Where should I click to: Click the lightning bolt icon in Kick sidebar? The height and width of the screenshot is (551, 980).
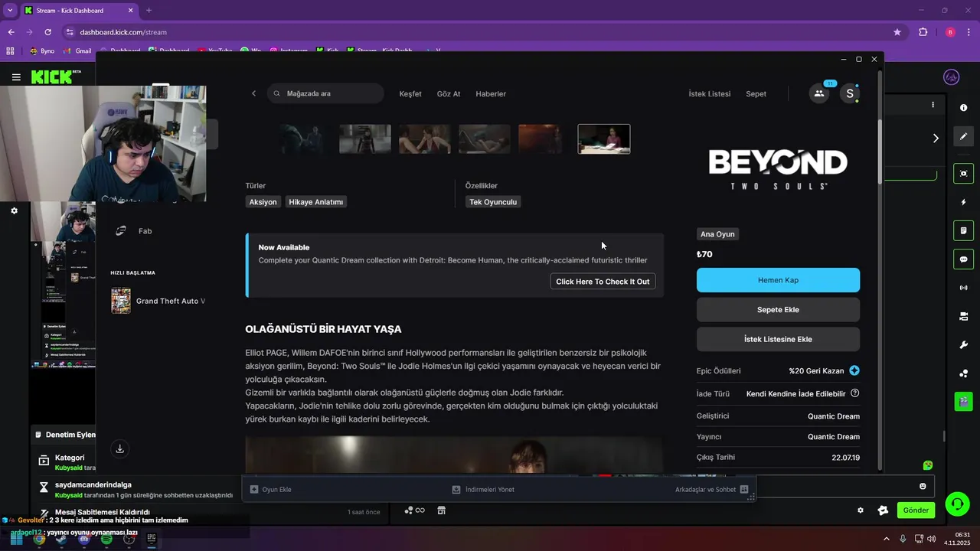tap(963, 202)
